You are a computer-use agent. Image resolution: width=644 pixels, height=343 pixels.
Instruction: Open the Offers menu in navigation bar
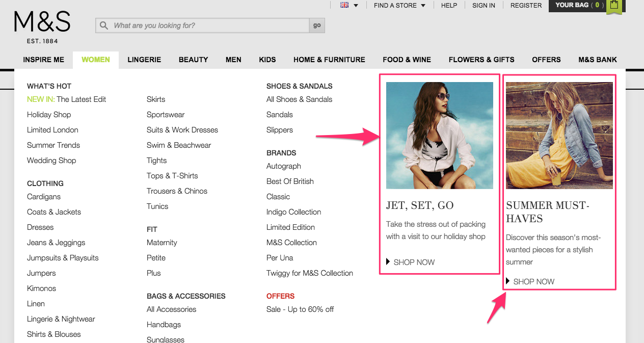click(546, 60)
